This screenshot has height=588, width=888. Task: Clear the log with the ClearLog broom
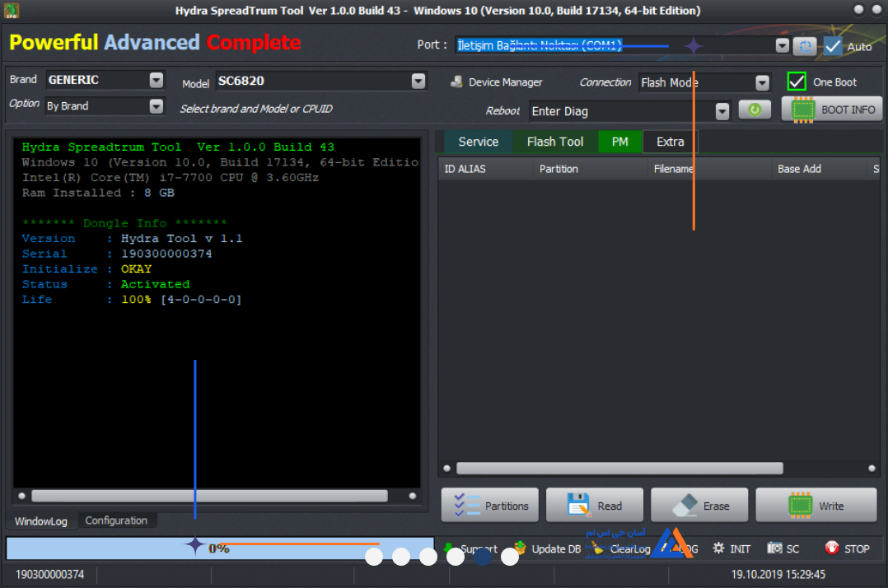621,548
